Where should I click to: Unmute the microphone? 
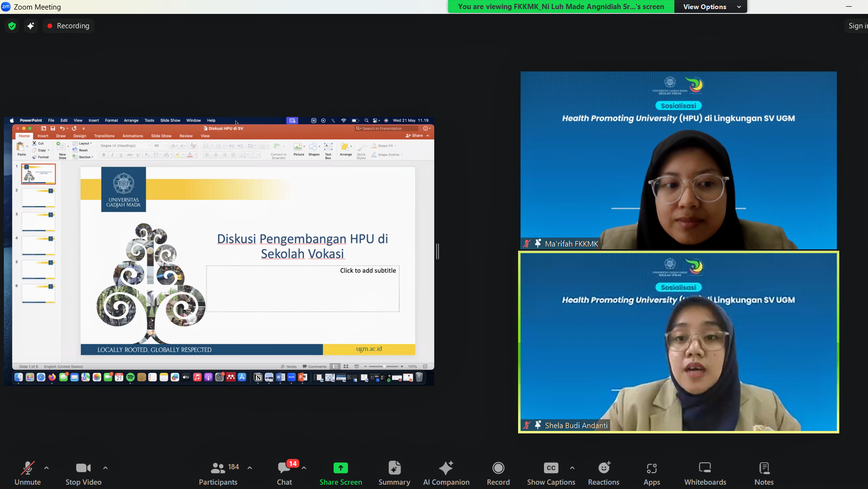(x=27, y=472)
